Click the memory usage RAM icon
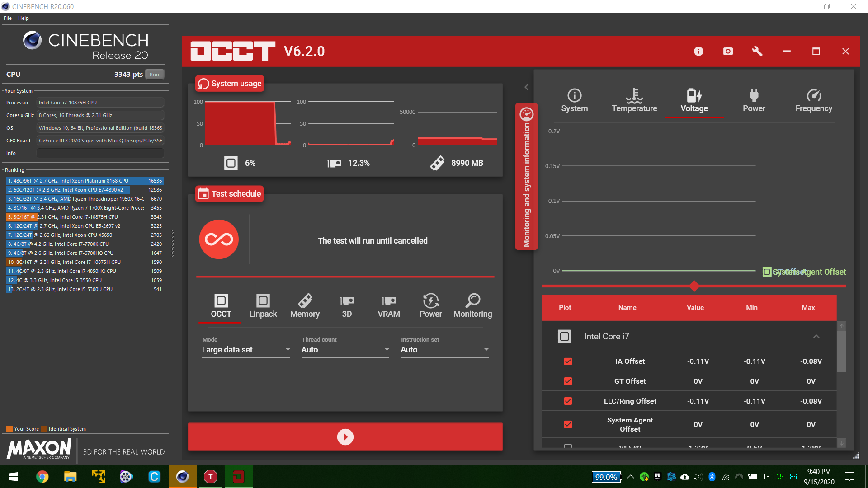868x488 pixels. pyautogui.click(x=437, y=163)
